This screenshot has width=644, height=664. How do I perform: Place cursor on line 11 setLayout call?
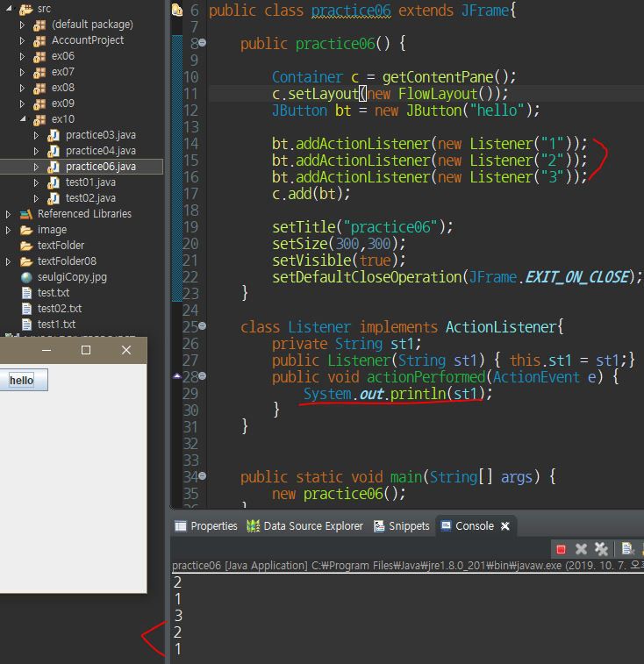[323, 94]
